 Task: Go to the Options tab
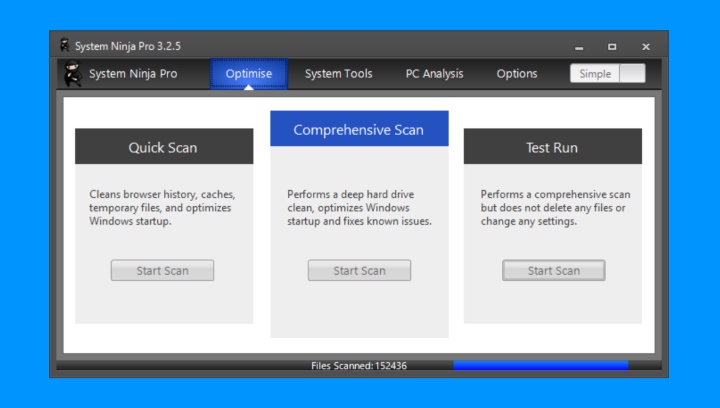click(517, 73)
